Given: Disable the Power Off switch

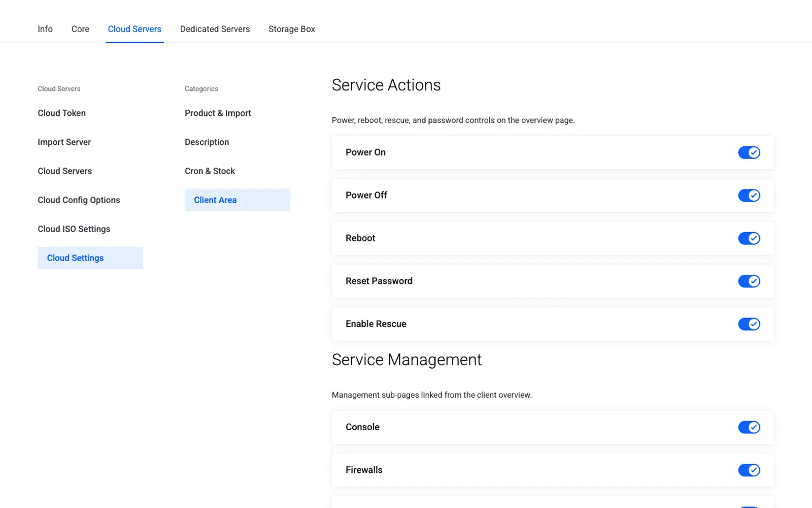Looking at the screenshot, I should coord(749,195).
